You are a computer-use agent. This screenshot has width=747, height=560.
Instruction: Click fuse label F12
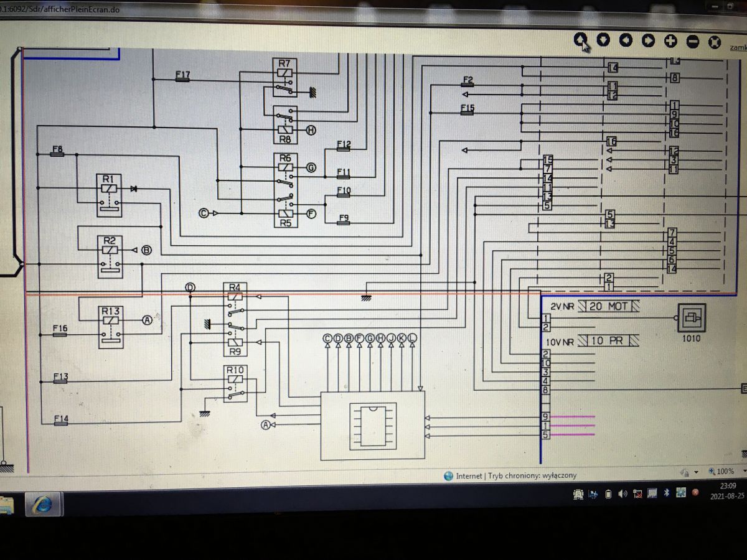[x=344, y=145]
